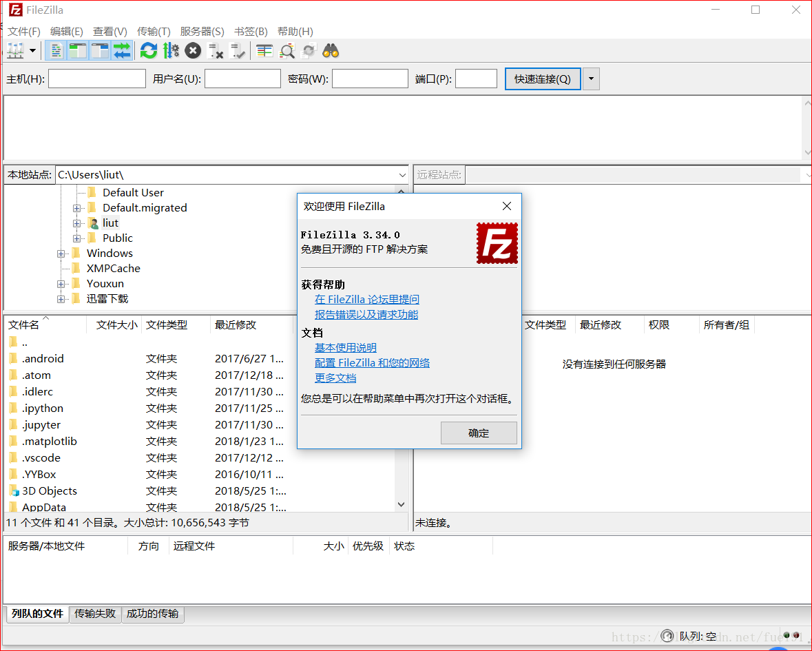812x651 pixels.
Task: Open the Site Manager dropdown arrow
Action: pos(32,51)
